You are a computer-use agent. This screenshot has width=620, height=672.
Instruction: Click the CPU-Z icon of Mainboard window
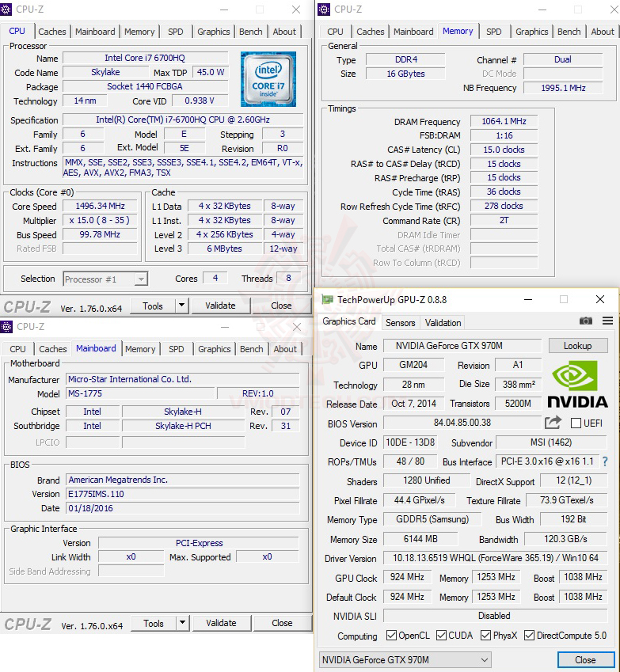click(x=6, y=327)
